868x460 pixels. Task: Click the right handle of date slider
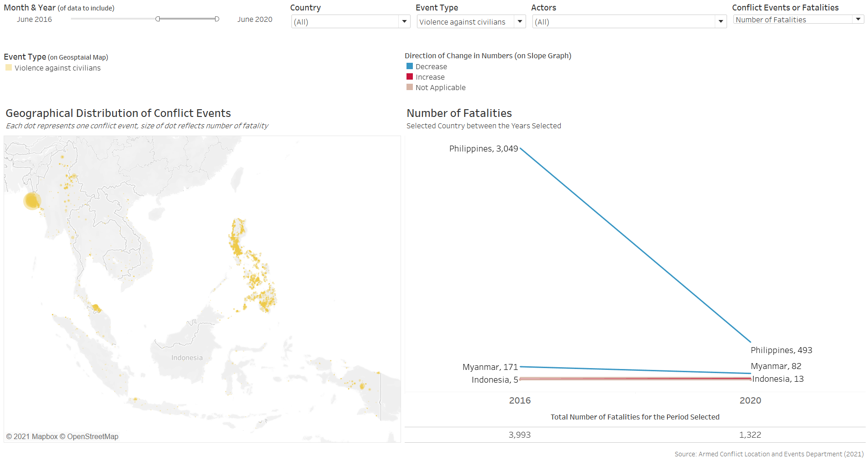click(217, 19)
